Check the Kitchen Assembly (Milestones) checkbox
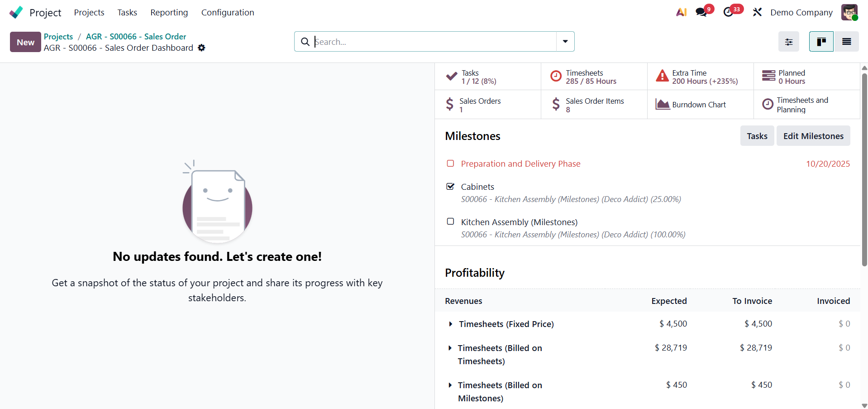 (x=450, y=221)
